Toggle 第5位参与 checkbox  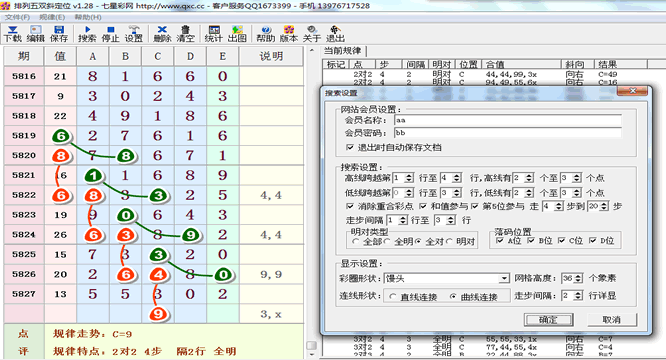(x=475, y=206)
